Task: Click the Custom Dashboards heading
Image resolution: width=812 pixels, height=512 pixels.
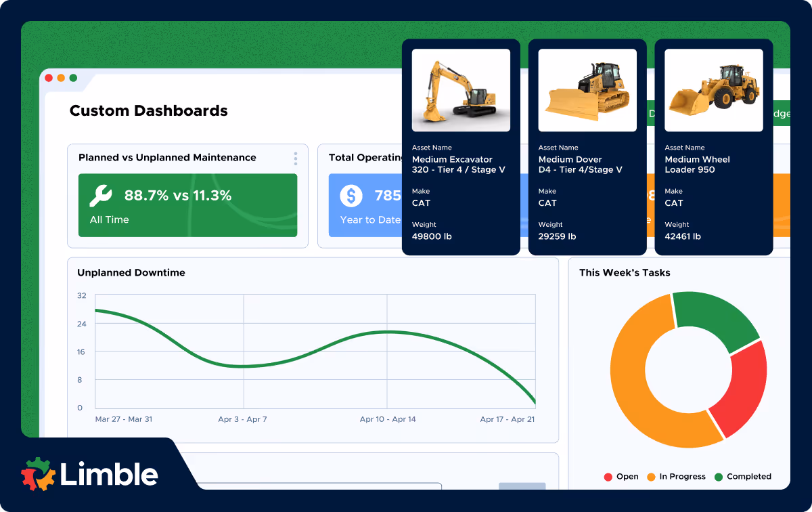Action: [149, 111]
